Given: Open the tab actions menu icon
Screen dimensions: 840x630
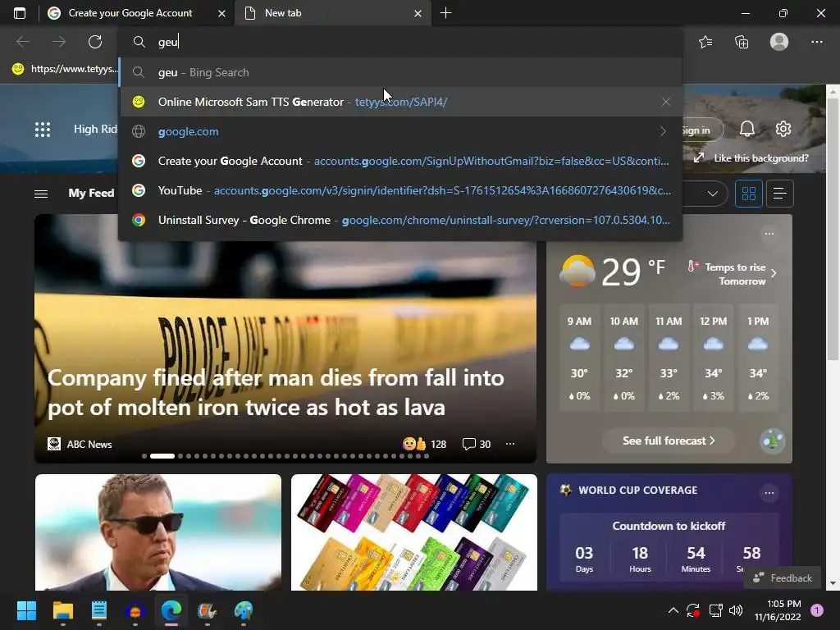Looking at the screenshot, I should pos(20,13).
